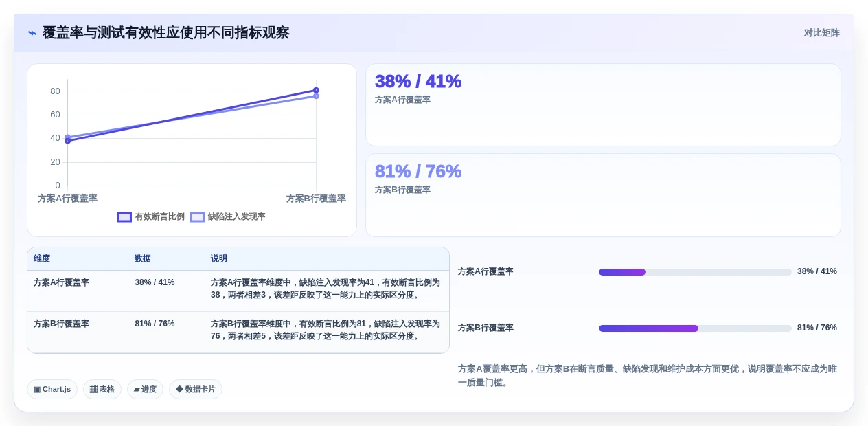Click the summary paragraph starting 方案A覆盖率更高
This screenshot has width=868, height=426.
(648, 376)
